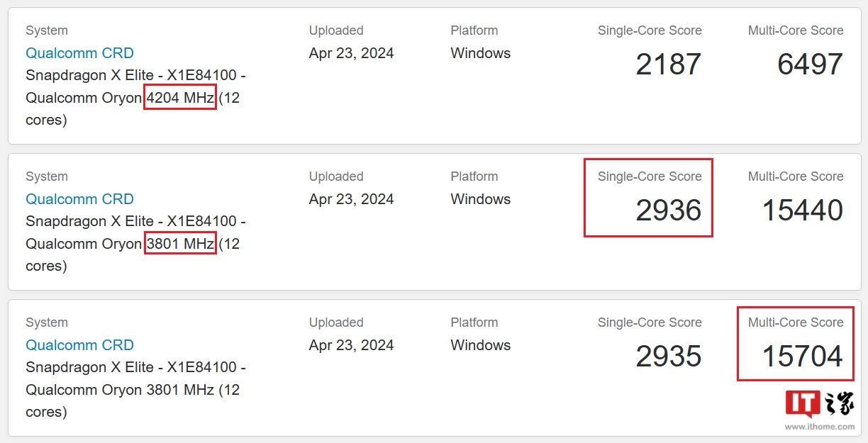This screenshot has height=443, width=868.
Task: Click the Single-Core Score label in the first result
Action: pyautogui.click(x=650, y=30)
